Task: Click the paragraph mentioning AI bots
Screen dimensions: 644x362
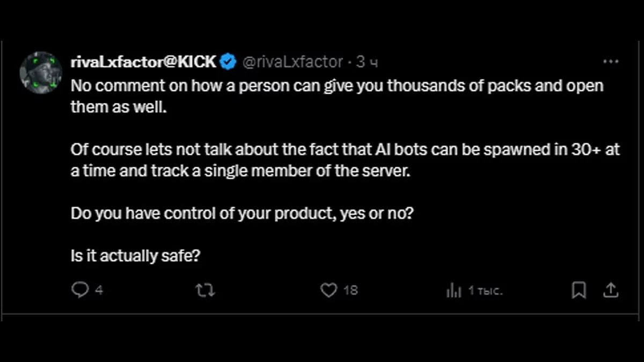Action: pos(345,160)
